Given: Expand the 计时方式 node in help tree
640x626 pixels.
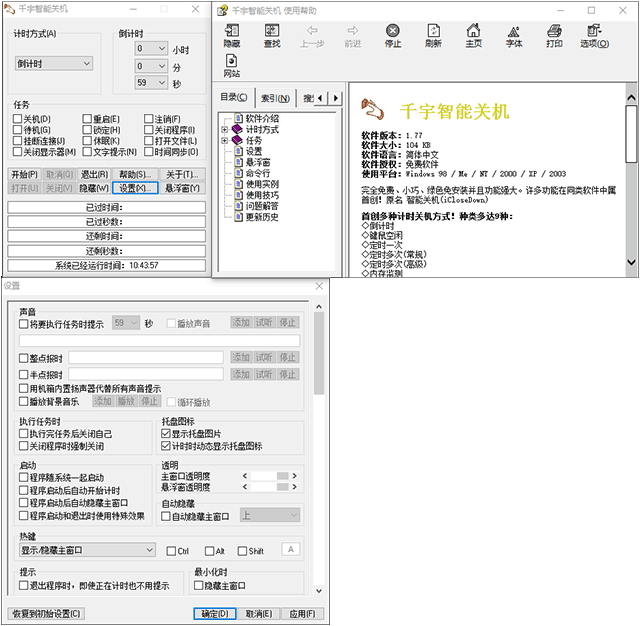Looking at the screenshot, I should 224,130.
